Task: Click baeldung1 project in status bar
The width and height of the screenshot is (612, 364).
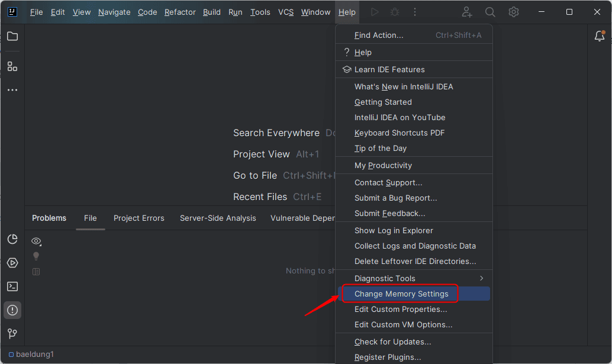Action: pyautogui.click(x=31, y=355)
